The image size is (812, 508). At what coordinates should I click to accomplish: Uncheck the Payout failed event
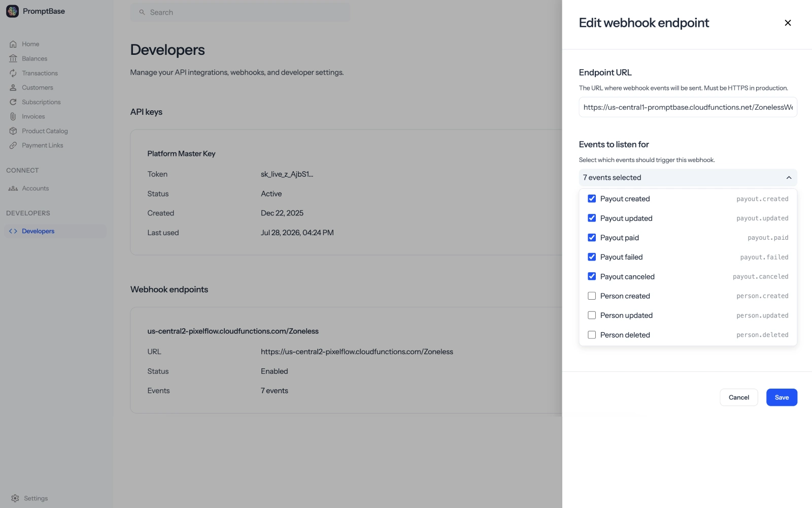pos(592,257)
